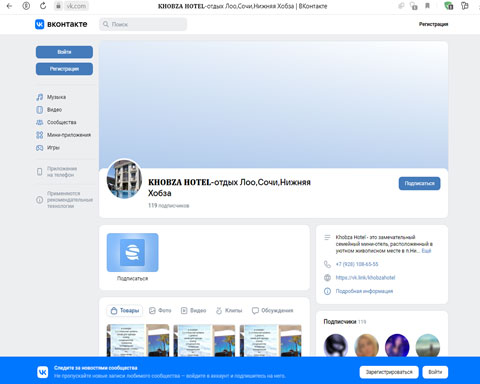Click the VK logo in header
480x384 pixels.
pyautogui.click(x=61, y=24)
